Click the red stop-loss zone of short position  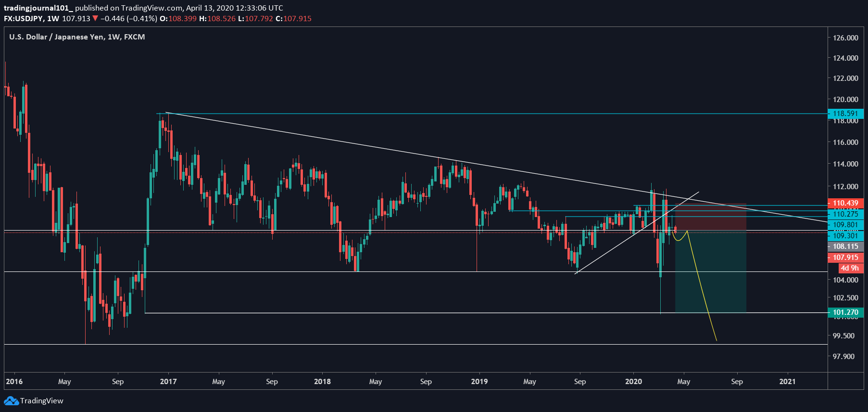[711, 217]
